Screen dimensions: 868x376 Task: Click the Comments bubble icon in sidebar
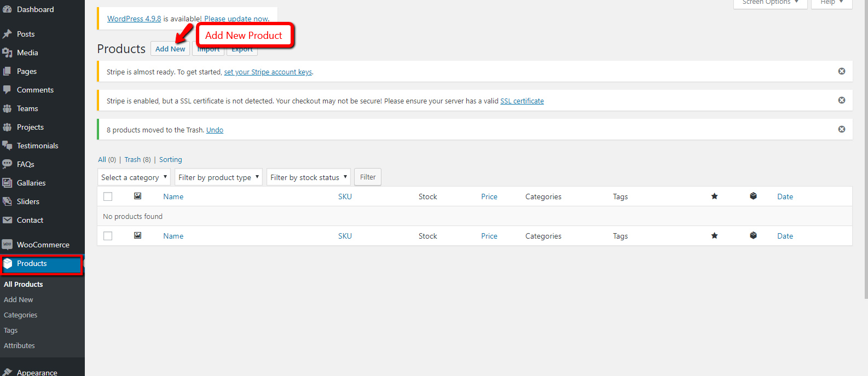(7, 90)
